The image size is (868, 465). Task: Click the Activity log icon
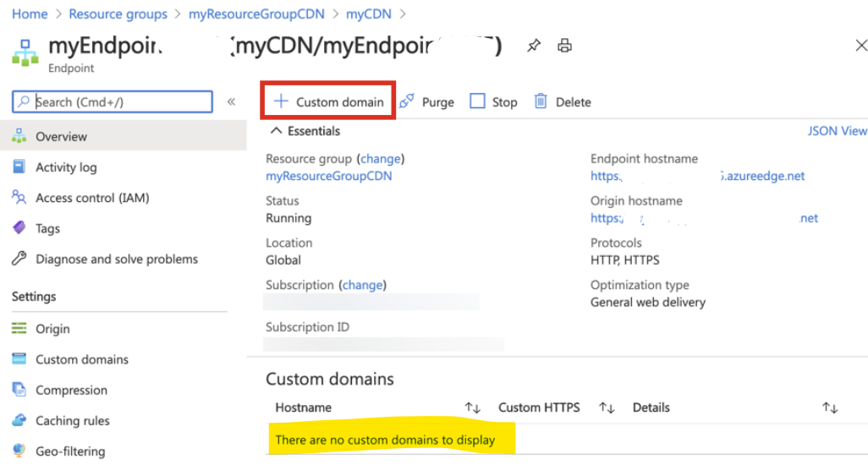[19, 167]
